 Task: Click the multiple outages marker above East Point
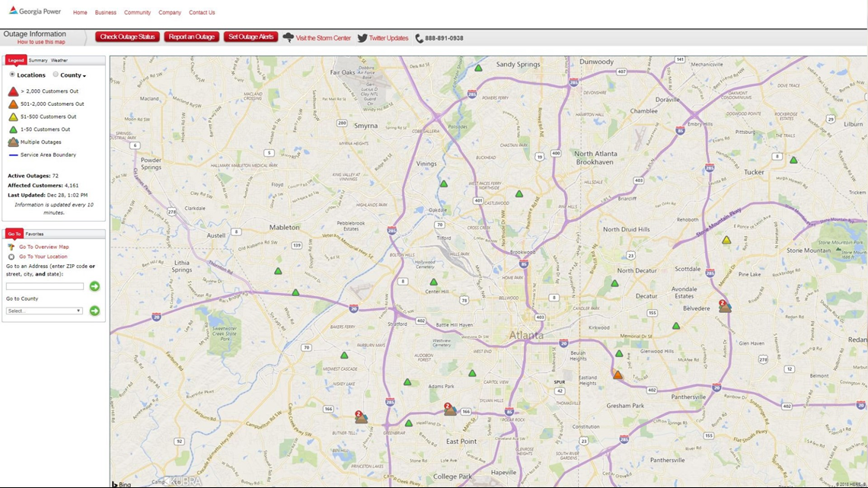(x=450, y=410)
